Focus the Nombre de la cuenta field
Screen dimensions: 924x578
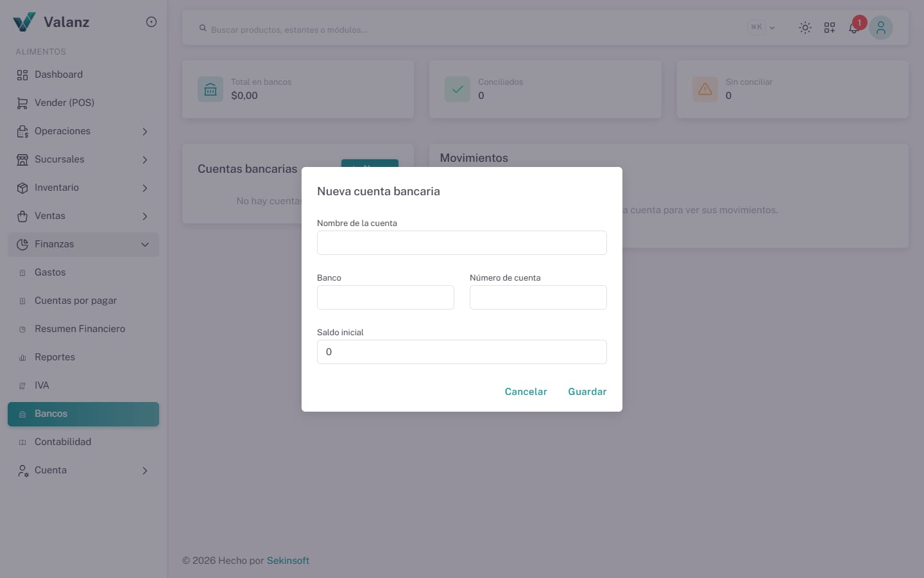[462, 243]
